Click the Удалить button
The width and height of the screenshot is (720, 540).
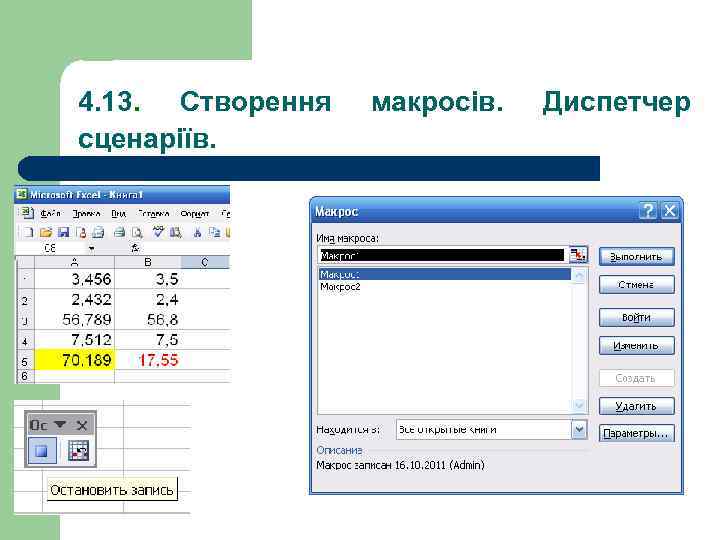point(636,406)
